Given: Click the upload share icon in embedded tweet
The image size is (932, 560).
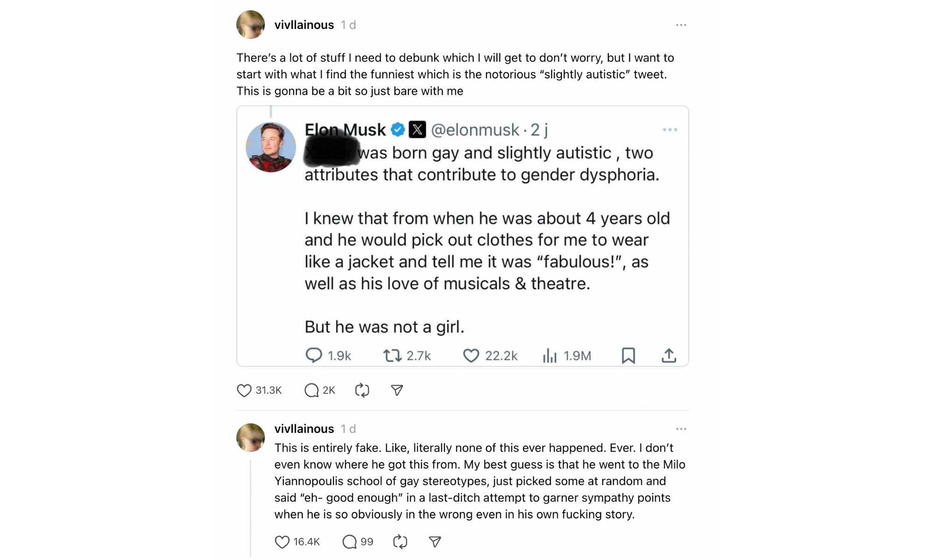Looking at the screenshot, I should click(x=669, y=356).
